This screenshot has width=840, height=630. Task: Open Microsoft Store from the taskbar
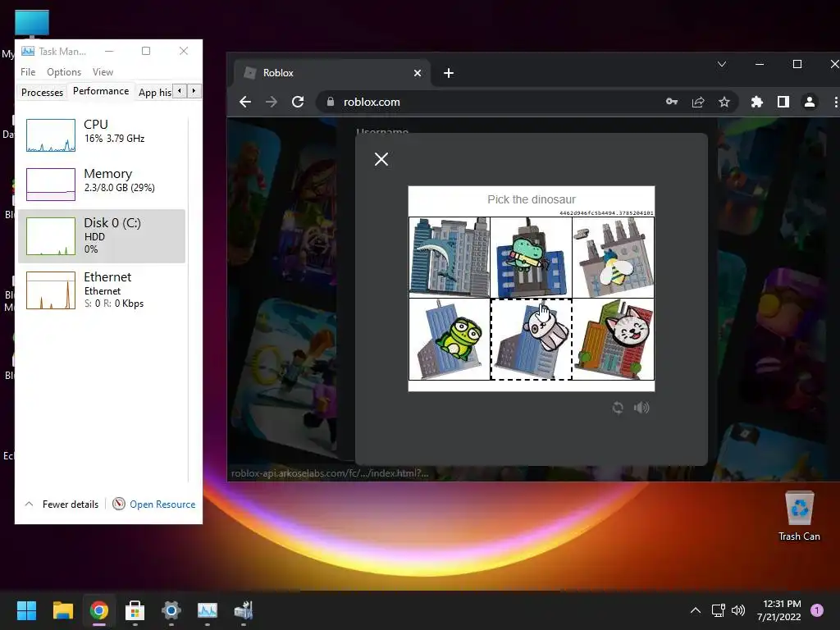coord(135,610)
